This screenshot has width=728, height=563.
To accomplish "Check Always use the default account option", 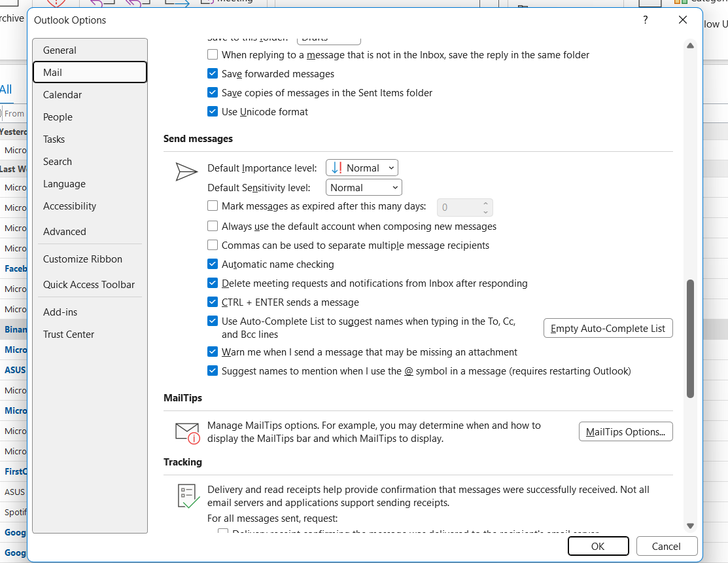I will click(213, 227).
